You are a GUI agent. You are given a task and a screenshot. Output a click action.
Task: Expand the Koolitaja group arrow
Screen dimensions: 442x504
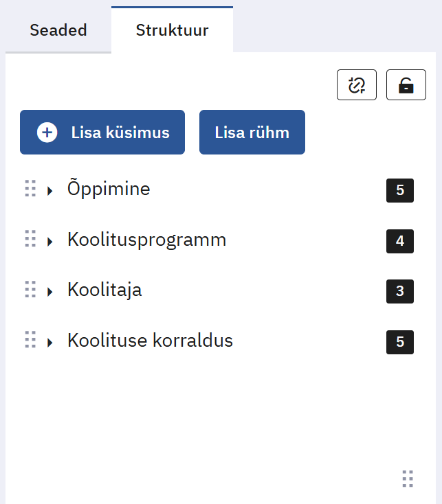(x=50, y=292)
